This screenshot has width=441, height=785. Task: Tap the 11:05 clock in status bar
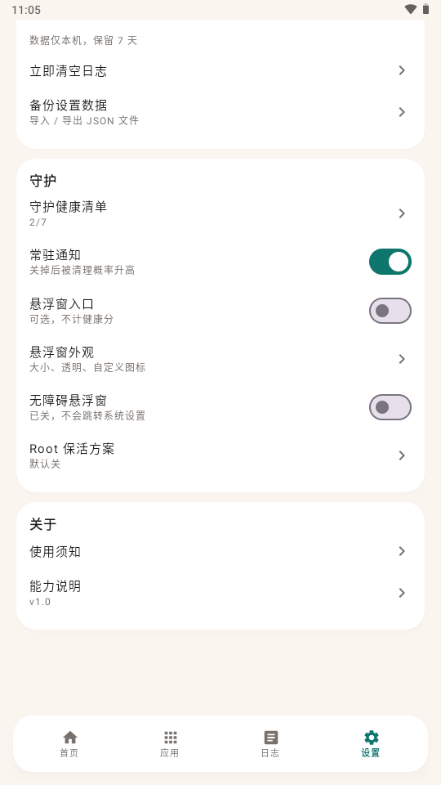pos(26,10)
